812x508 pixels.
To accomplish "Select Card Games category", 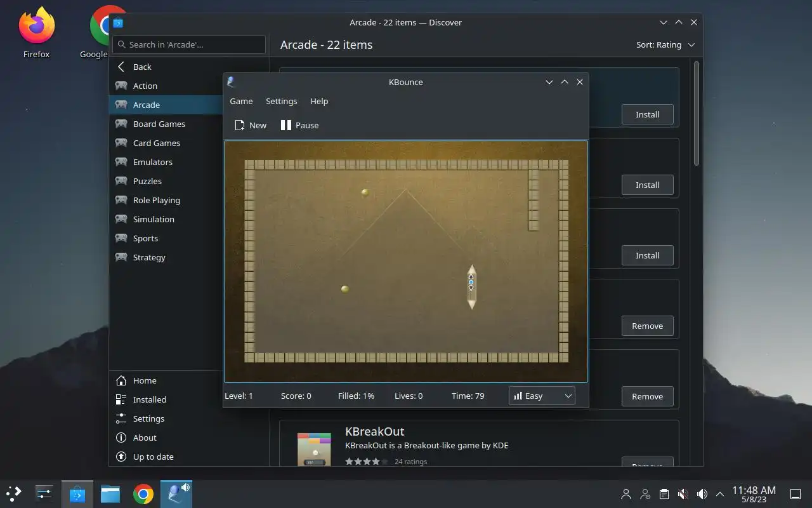I will (x=167, y=143).
